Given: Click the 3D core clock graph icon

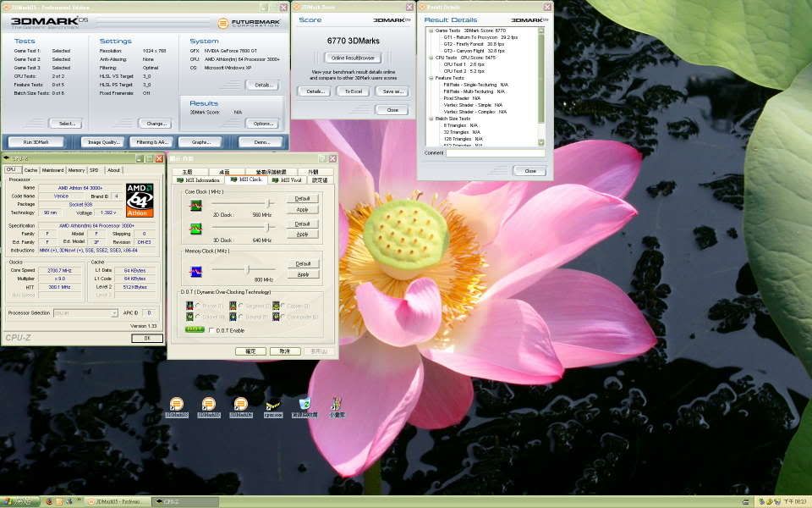Looking at the screenshot, I should [x=195, y=229].
